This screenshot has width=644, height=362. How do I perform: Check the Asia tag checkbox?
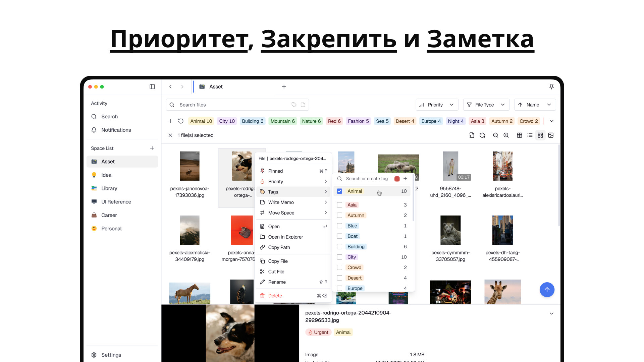339,205
